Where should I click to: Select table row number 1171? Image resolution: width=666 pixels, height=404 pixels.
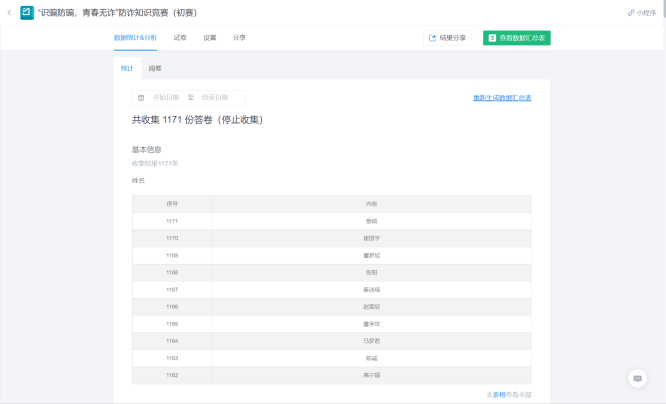click(172, 220)
